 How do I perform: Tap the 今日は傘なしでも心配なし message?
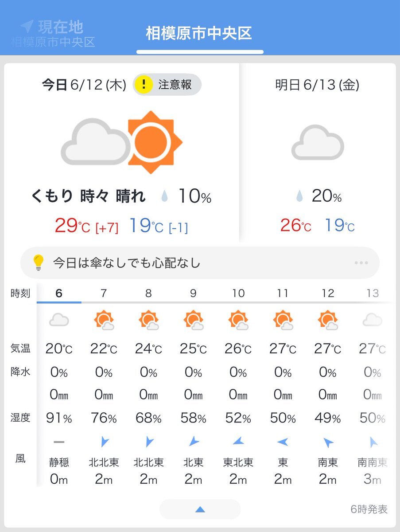click(x=127, y=263)
